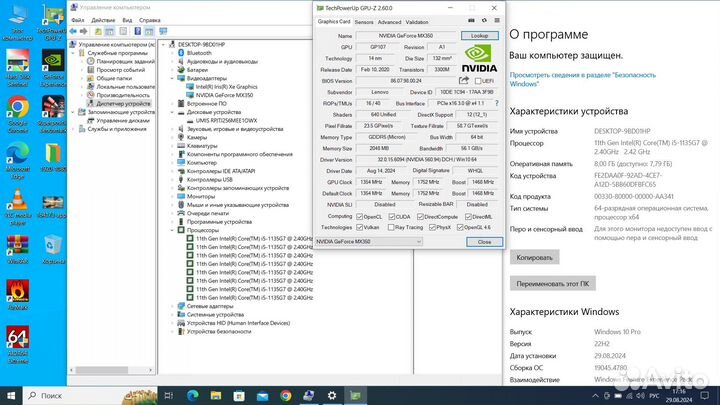Open Вид menu
The height and width of the screenshot is (405, 720).
click(x=127, y=20)
